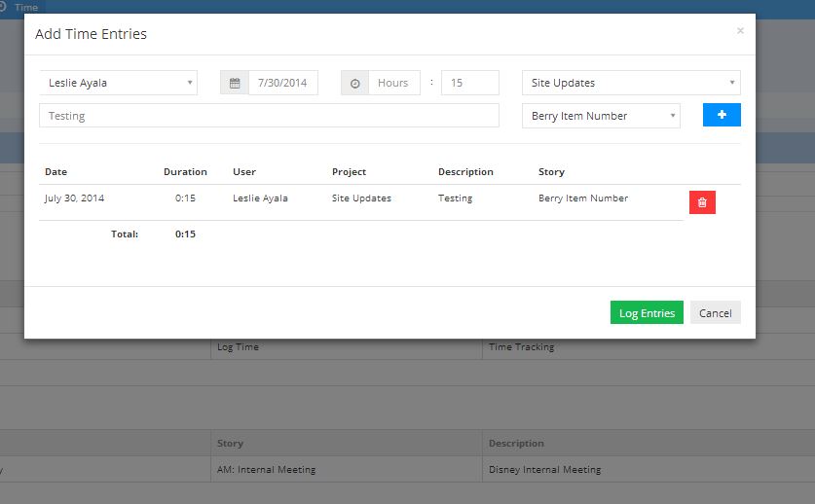The height and width of the screenshot is (504, 815).
Task: Click the Testing description text box
Action: [x=269, y=116]
